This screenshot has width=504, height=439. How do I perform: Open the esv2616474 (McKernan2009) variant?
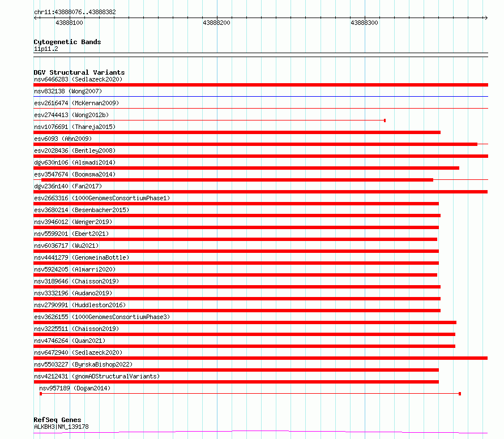coord(76,103)
